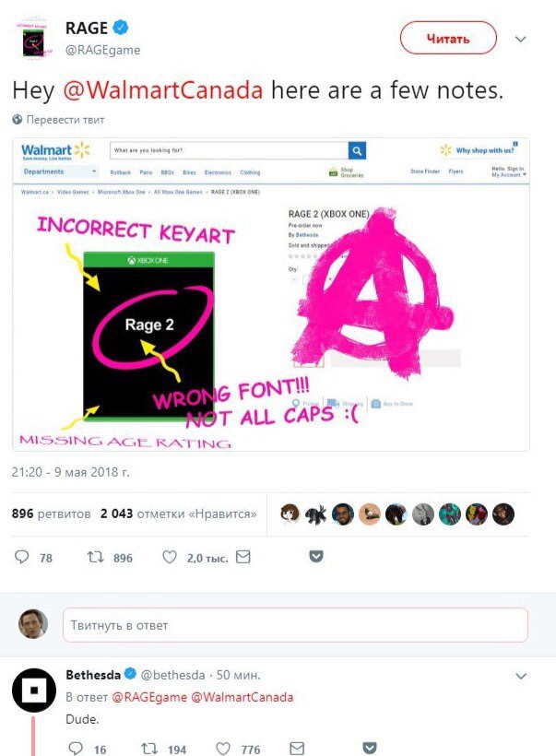Expand tweet options chevron next to Читать

pos(521,40)
